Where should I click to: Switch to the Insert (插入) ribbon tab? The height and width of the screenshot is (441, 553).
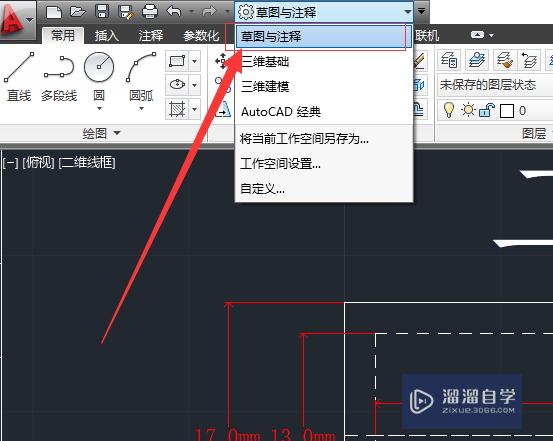[x=106, y=35]
